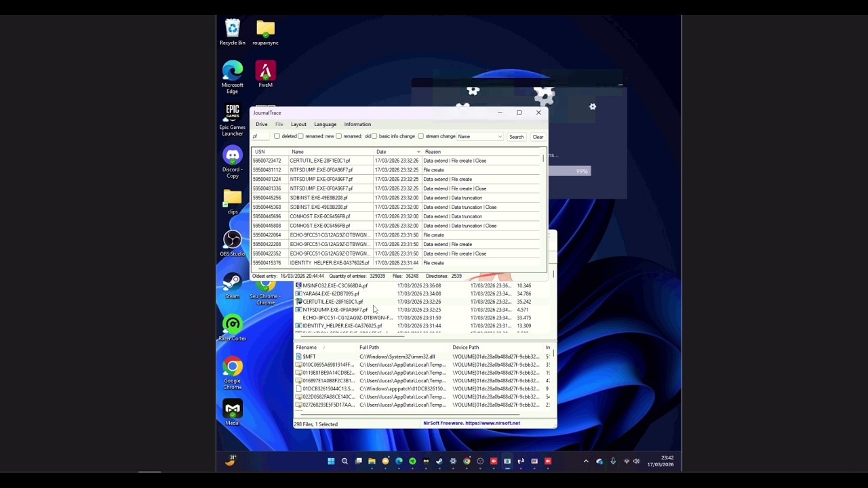This screenshot has height=488, width=868.
Task: Launch Microsoft Edge from the desktop
Action: (x=233, y=77)
